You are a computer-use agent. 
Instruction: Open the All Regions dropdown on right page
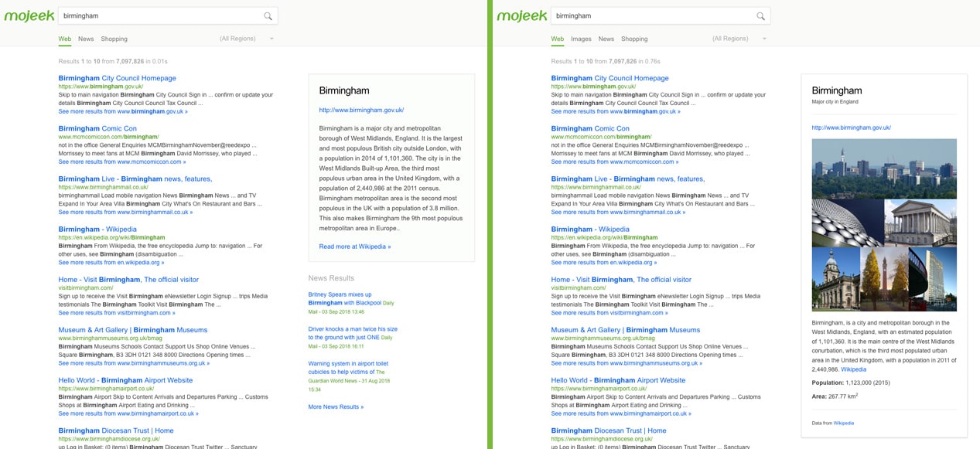coord(739,39)
